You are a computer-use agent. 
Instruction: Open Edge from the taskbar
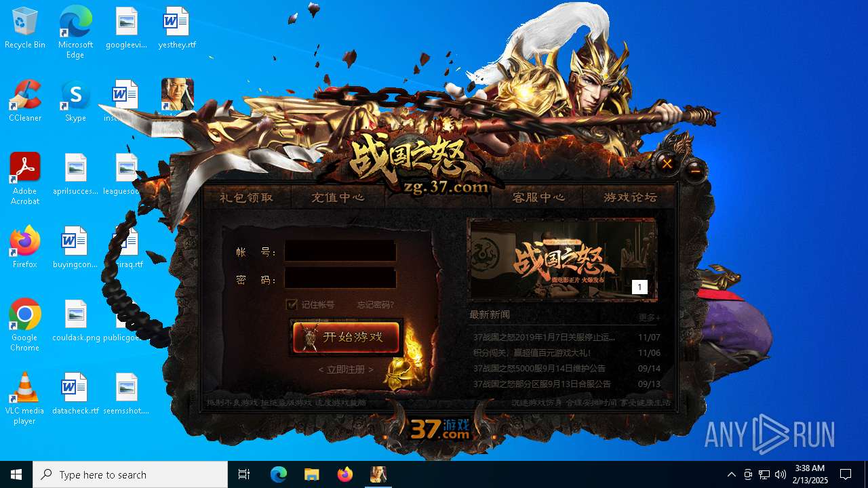point(279,474)
